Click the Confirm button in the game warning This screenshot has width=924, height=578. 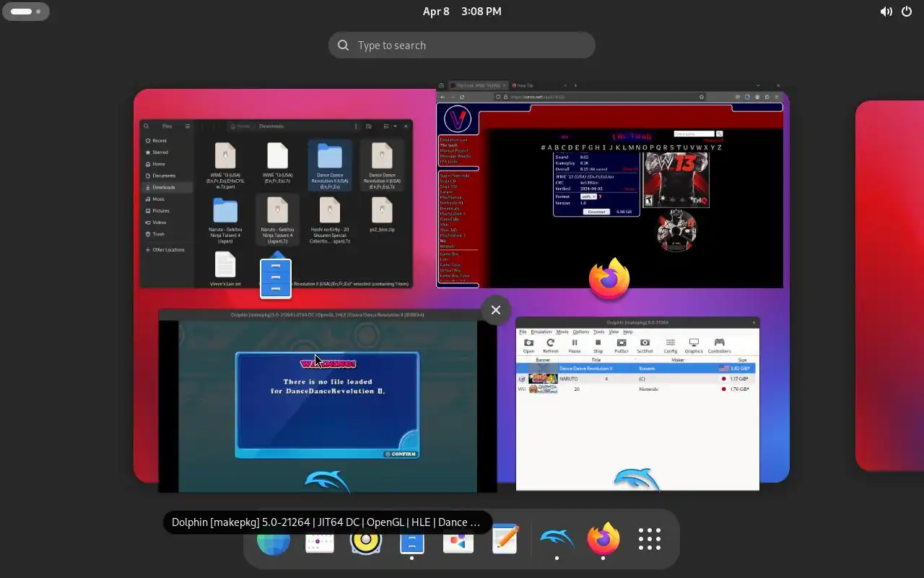[x=401, y=454]
